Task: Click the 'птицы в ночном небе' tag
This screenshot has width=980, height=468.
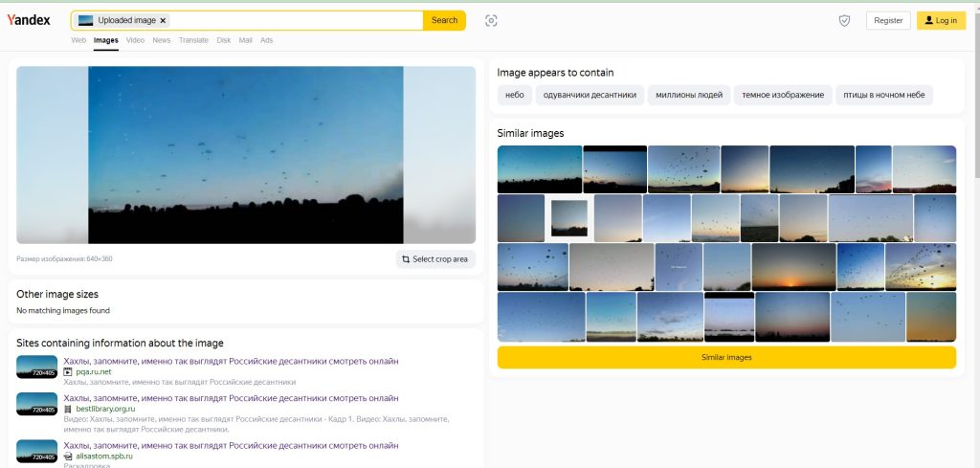Action: pyautogui.click(x=883, y=95)
